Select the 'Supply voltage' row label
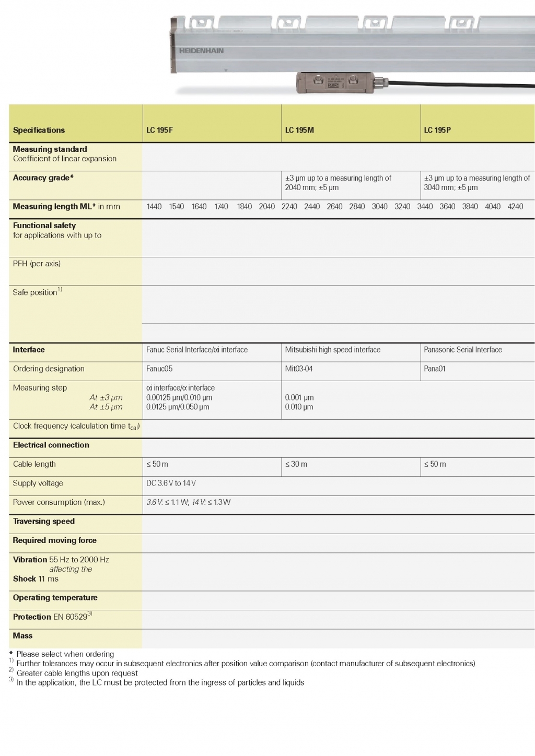 tap(38, 483)
